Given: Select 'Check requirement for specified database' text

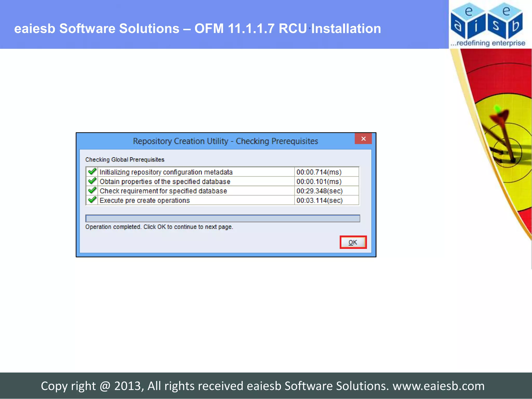Looking at the screenshot, I should (163, 191).
